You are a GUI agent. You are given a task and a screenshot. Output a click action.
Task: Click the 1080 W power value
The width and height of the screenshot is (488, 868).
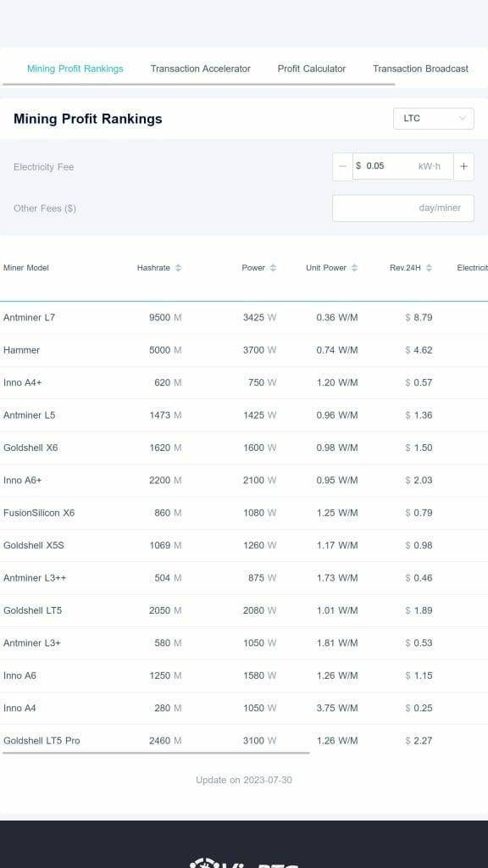click(259, 513)
